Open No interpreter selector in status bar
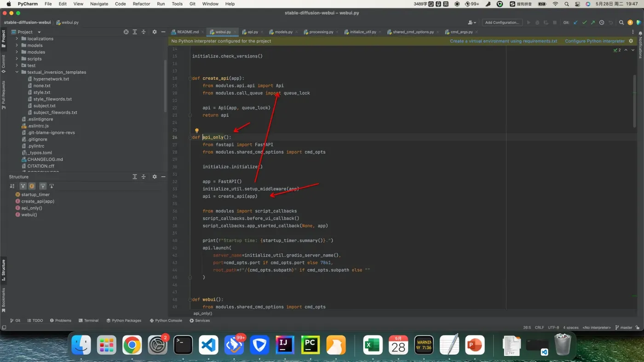 [597, 328]
